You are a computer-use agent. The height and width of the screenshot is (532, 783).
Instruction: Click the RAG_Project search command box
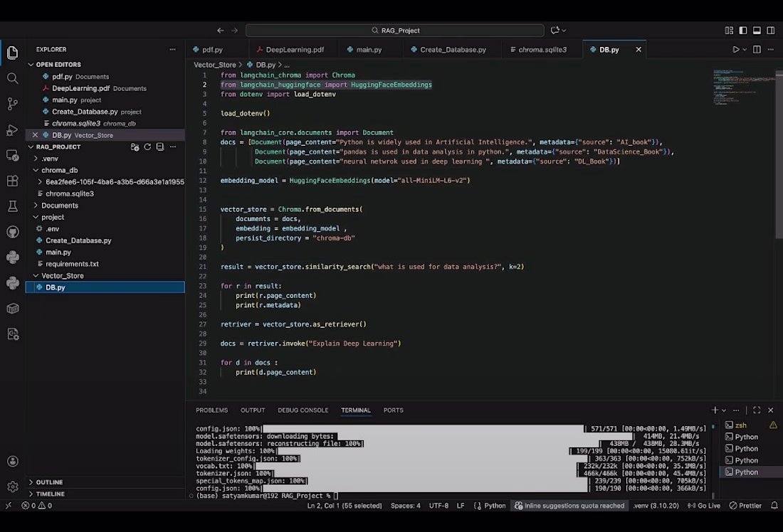coord(395,31)
